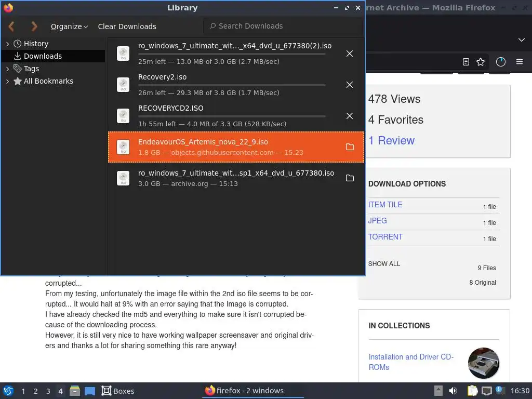Cancel the Recovery2.iso download
Viewport: 532px width, 399px height.
[350, 85]
